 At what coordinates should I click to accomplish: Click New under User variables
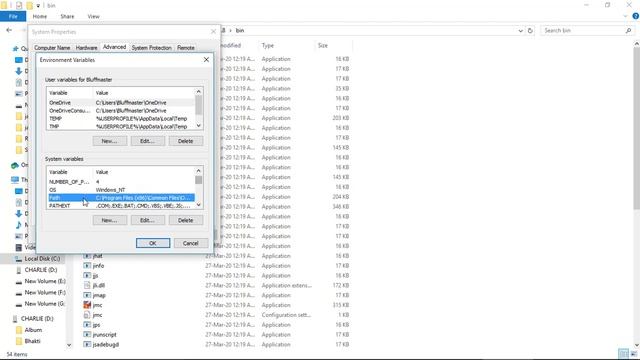point(109,141)
